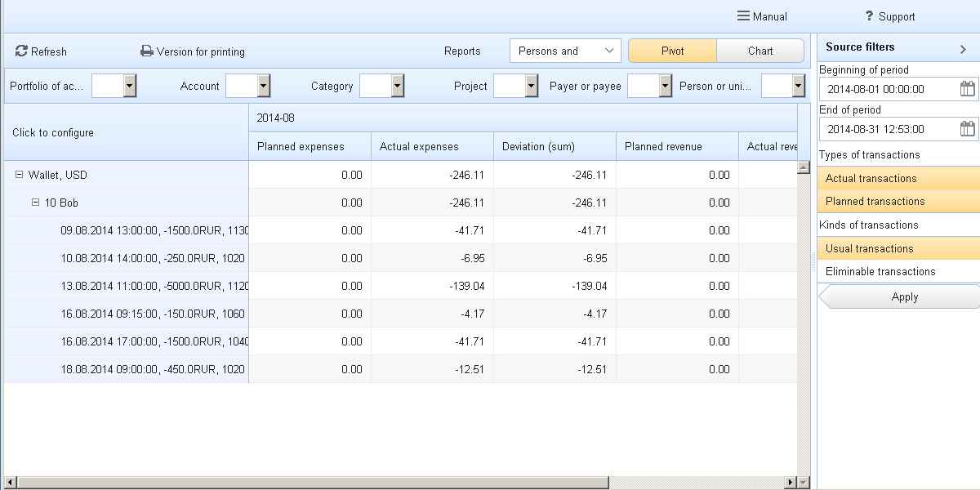
Task: Open calendar for End of period
Action: pos(967,129)
